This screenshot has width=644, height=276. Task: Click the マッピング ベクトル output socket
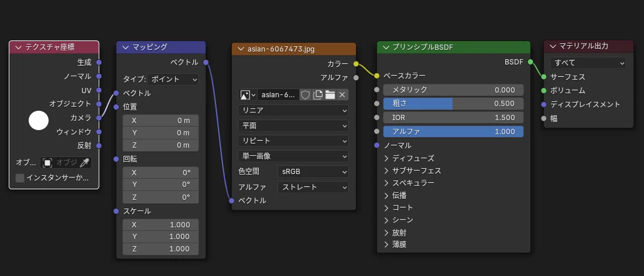(205, 63)
